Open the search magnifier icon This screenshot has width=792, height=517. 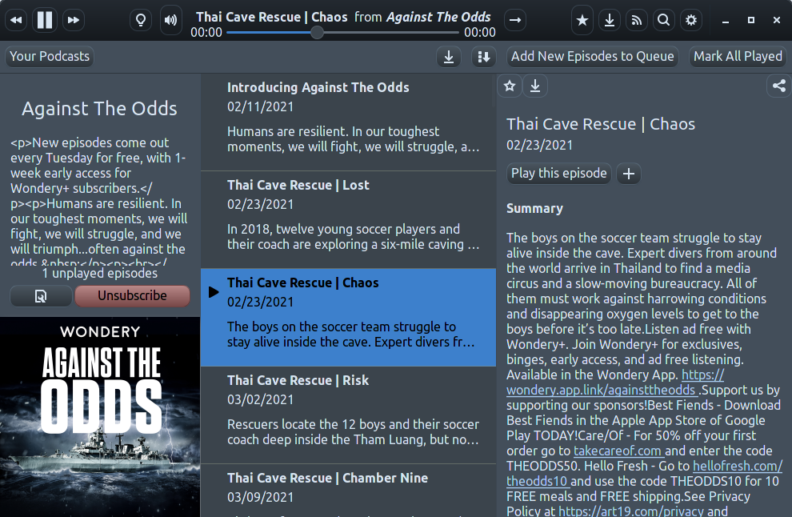click(664, 20)
